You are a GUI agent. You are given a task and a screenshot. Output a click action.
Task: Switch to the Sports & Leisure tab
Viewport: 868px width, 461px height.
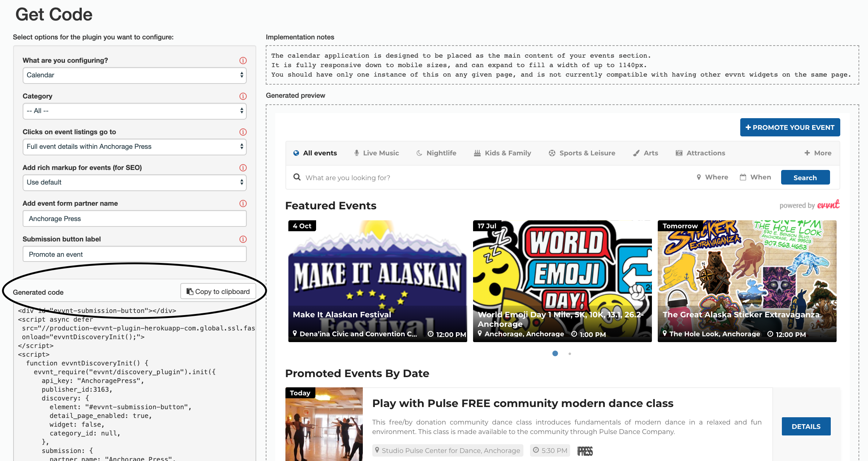click(582, 153)
